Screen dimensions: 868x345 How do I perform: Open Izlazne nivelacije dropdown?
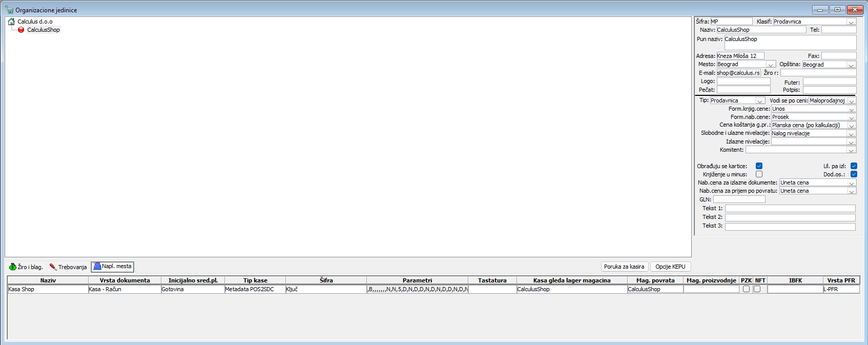click(x=851, y=142)
